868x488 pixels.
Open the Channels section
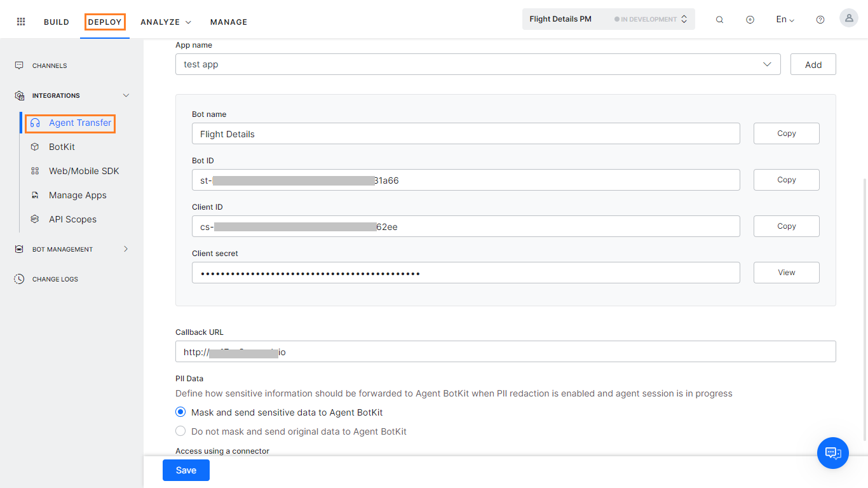tap(49, 65)
